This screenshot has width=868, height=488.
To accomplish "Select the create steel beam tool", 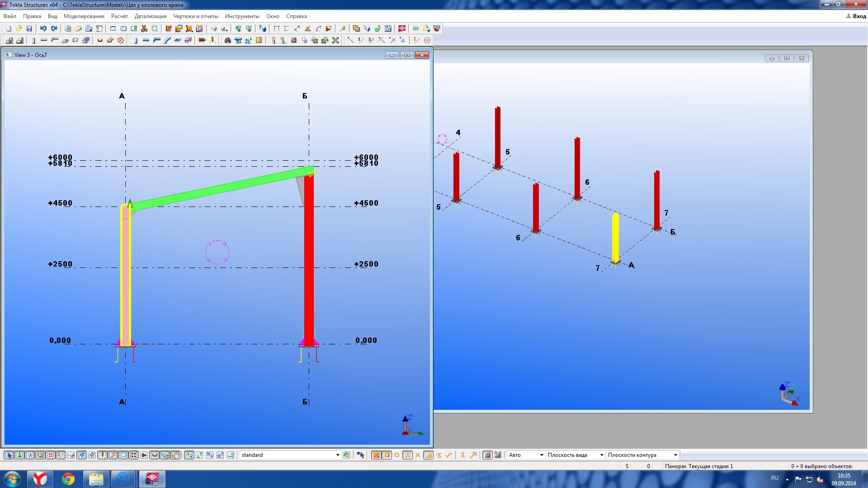I will pos(146,40).
